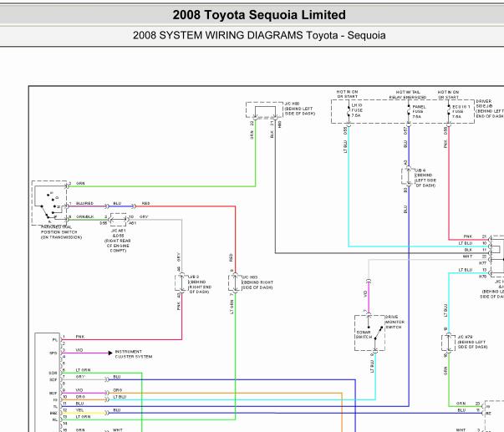The image size is (504, 432).
Task: Click vertical 'VIO' label above drive monitor switch
Action: [x=364, y=293]
